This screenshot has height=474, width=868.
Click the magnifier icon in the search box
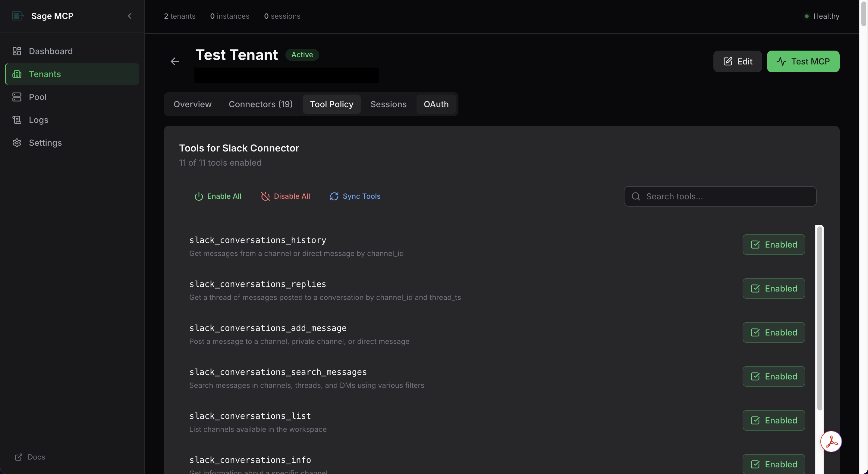point(636,196)
